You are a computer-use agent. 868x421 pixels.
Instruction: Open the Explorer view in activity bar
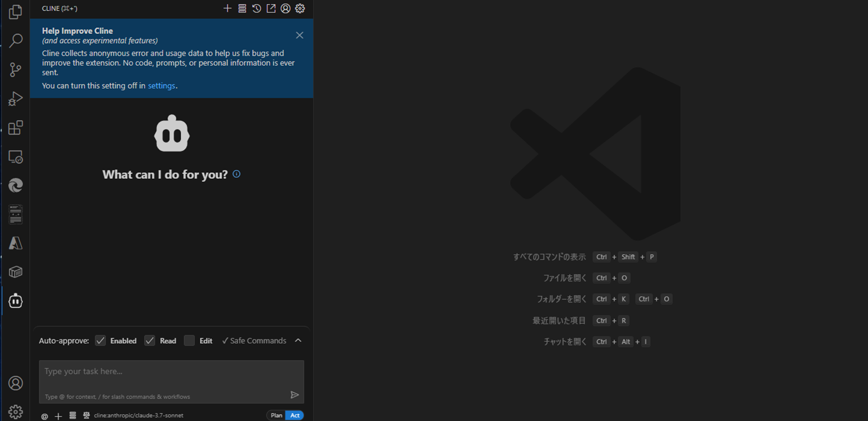click(x=16, y=12)
